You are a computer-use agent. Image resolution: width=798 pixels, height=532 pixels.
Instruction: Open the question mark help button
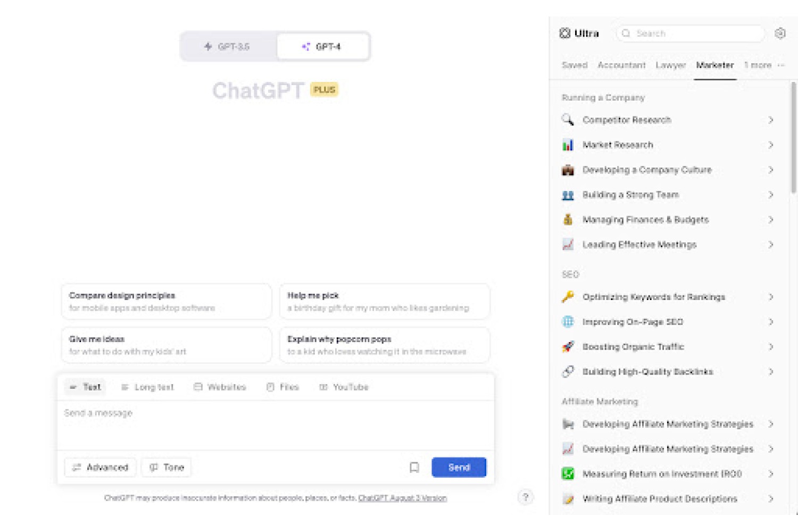pyautogui.click(x=526, y=497)
